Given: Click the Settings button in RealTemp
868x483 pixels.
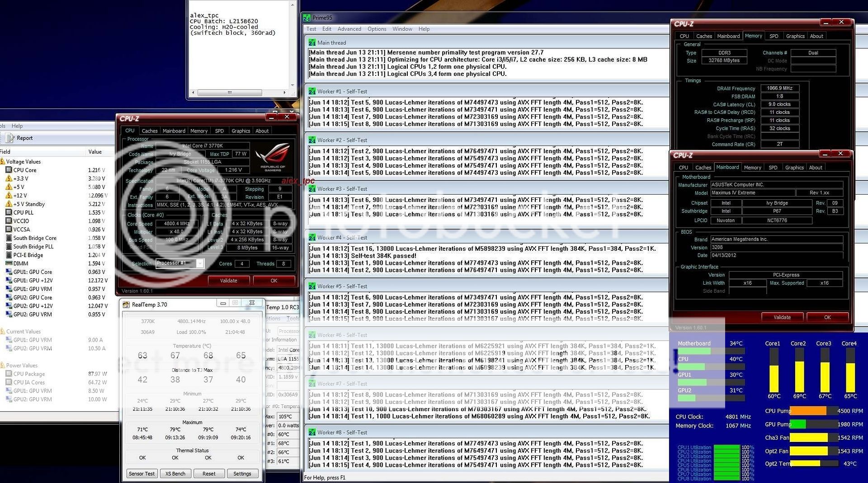Looking at the screenshot, I should pyautogui.click(x=242, y=474).
